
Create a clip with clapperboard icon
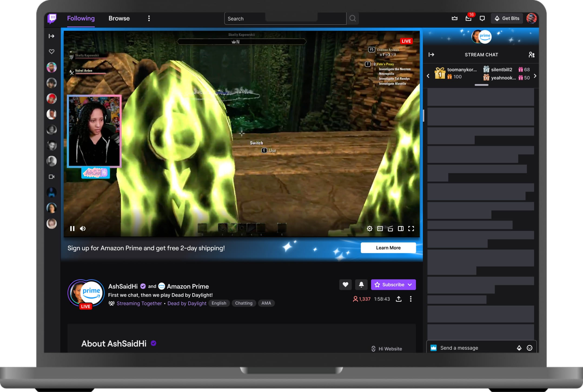[x=390, y=229]
